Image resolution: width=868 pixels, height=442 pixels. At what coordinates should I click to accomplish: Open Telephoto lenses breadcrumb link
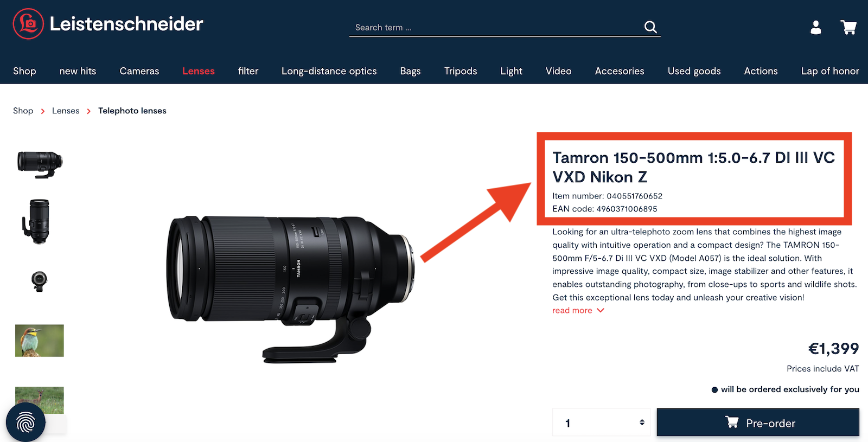132,111
